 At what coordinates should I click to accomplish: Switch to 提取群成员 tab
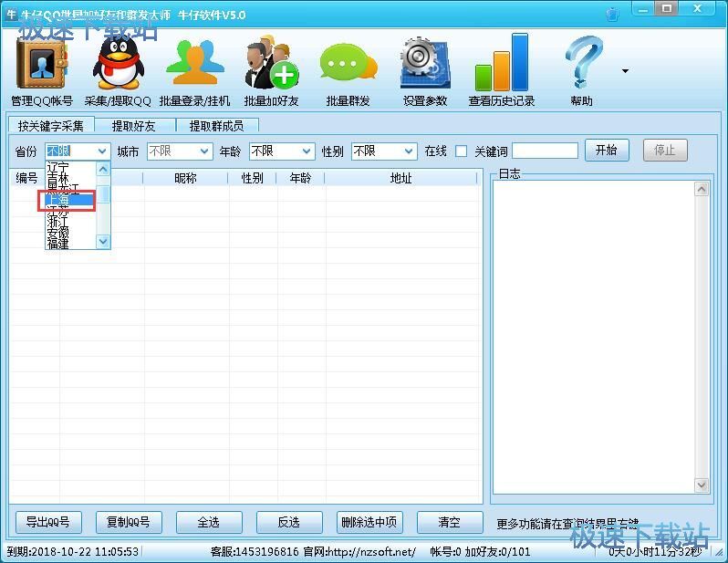click(x=216, y=125)
